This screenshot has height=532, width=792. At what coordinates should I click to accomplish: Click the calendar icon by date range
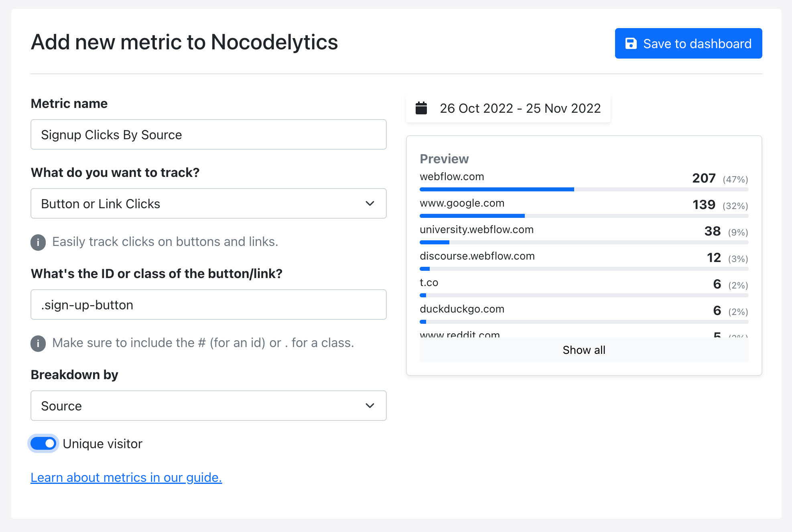421,108
